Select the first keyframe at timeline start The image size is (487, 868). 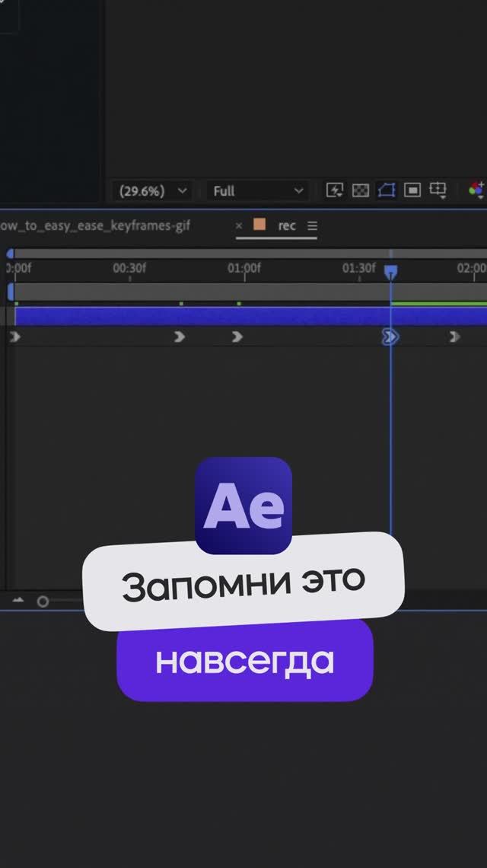point(15,337)
